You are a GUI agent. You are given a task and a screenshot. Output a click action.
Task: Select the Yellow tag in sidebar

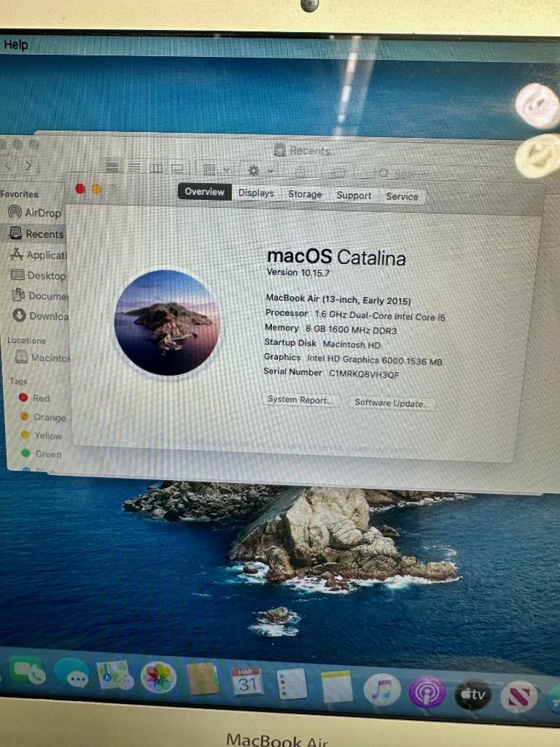click(42, 436)
